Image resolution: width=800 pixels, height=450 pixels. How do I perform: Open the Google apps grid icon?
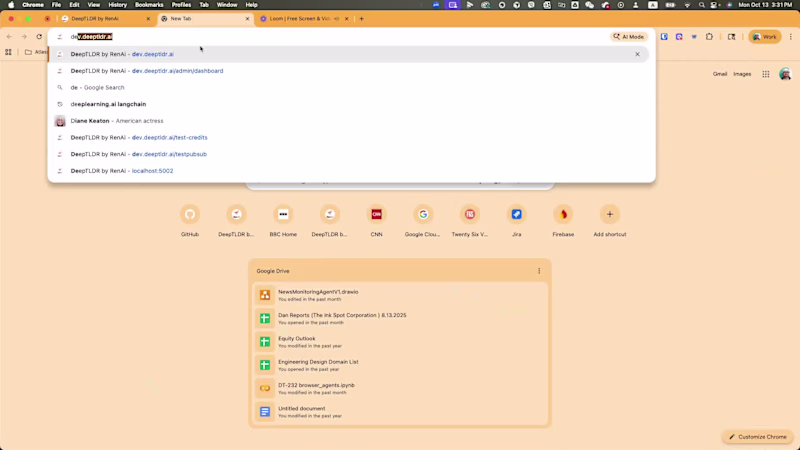tap(766, 74)
